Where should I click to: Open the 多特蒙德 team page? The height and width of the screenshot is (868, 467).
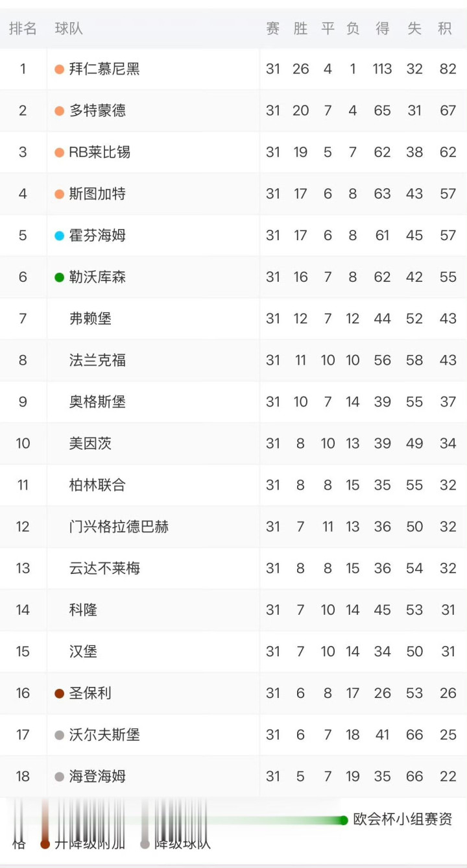[97, 111]
